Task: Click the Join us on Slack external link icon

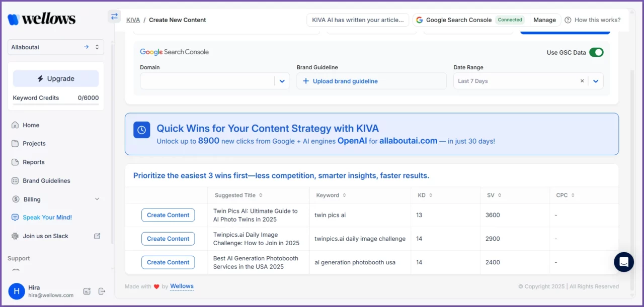Action: 97,236
